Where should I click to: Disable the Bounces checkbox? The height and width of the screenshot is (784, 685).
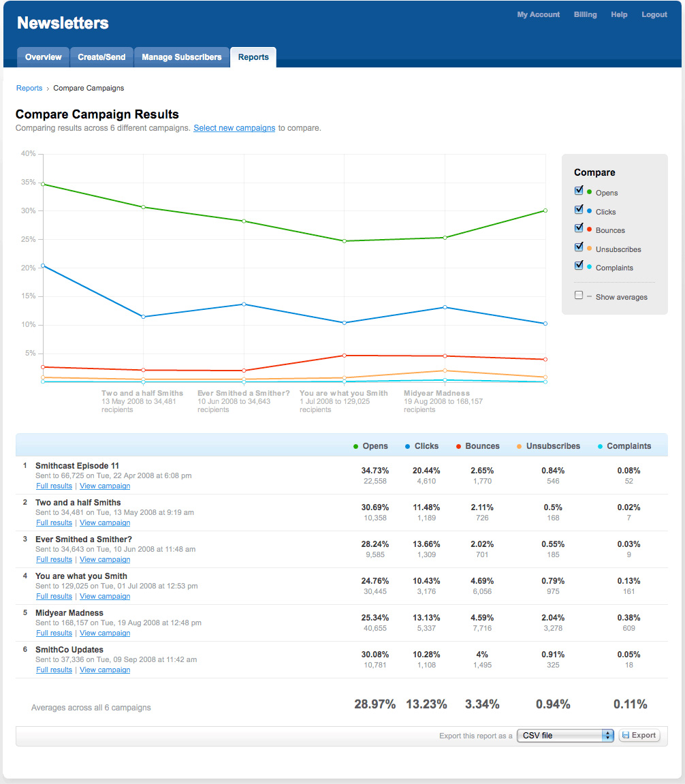[x=579, y=229]
